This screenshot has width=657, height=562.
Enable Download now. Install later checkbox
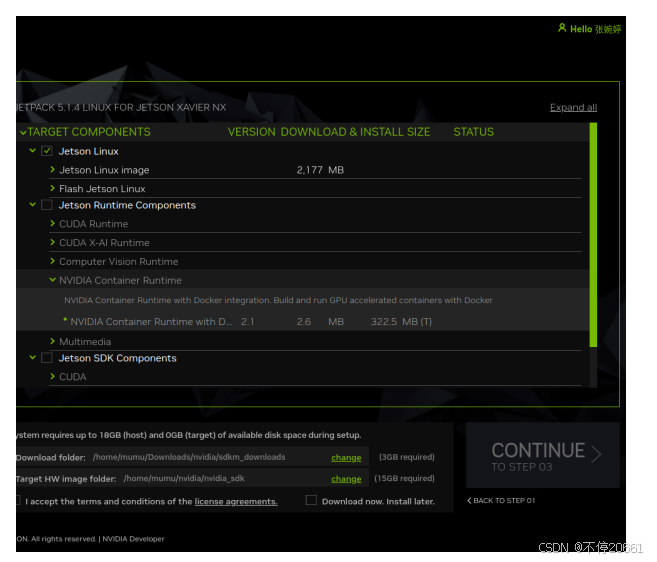(311, 500)
